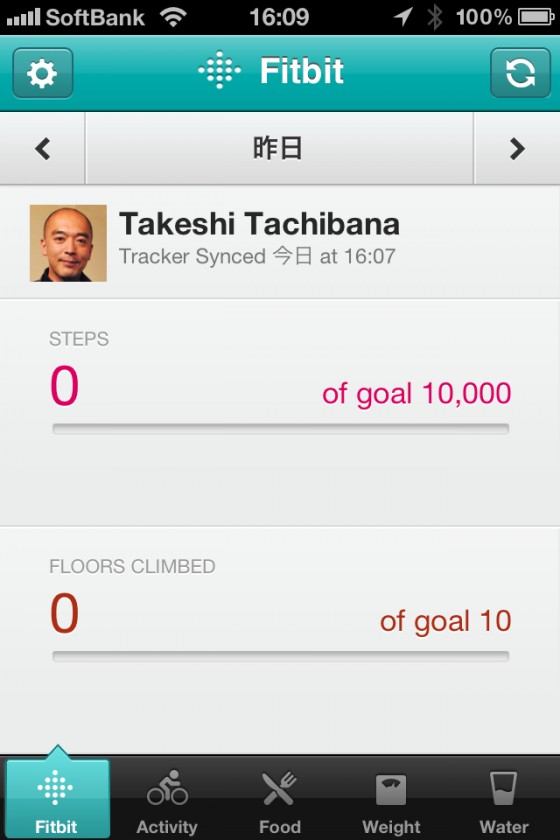Tap the Takeshi Tachibana name

point(259,223)
